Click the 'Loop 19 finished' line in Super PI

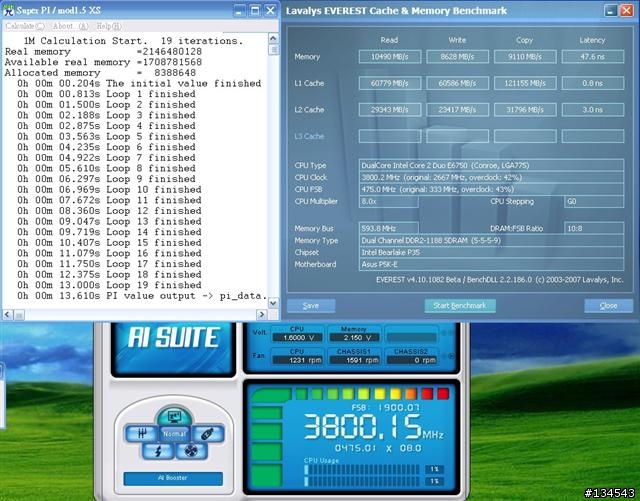pos(109,285)
